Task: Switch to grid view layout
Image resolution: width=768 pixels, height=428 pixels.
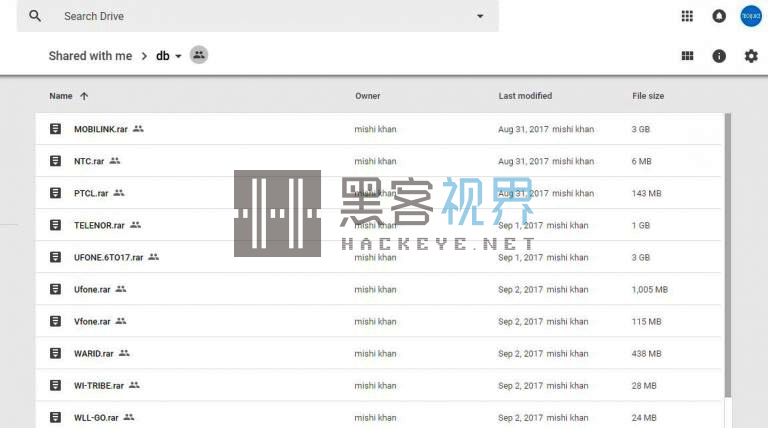Action: point(687,56)
